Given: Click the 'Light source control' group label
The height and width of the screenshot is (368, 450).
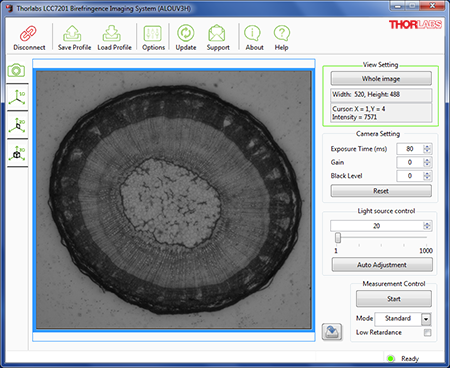Looking at the screenshot, I should pos(386,211).
